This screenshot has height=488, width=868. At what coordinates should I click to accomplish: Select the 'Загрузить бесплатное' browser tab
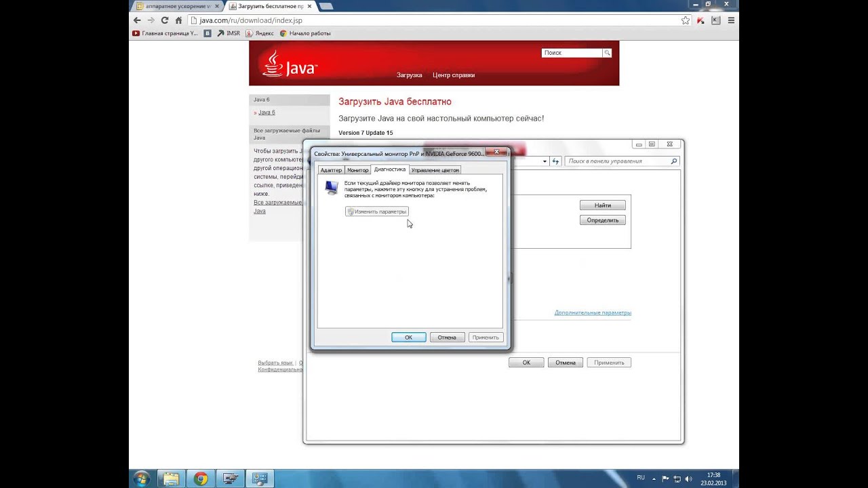[x=270, y=6]
